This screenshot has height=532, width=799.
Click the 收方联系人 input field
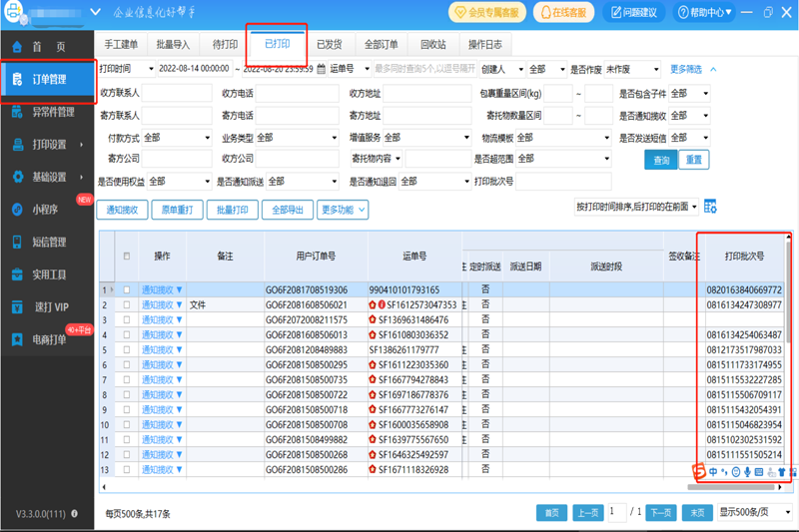(177, 94)
